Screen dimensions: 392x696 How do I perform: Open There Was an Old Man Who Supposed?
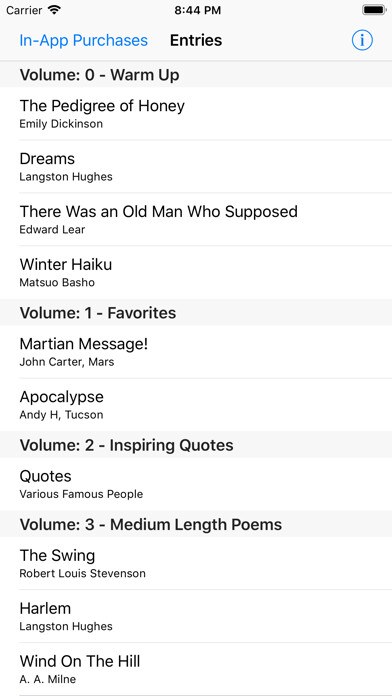click(196, 219)
